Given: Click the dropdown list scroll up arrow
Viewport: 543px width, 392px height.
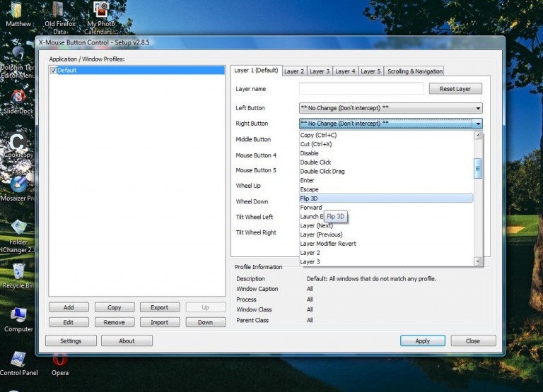Looking at the screenshot, I should click(x=478, y=136).
